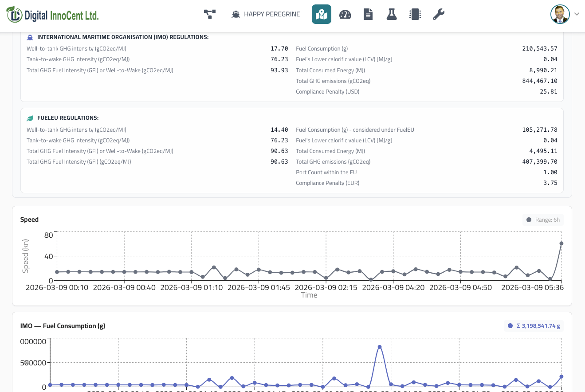Open the lab flask icon
585x392 pixels.
pyautogui.click(x=391, y=14)
